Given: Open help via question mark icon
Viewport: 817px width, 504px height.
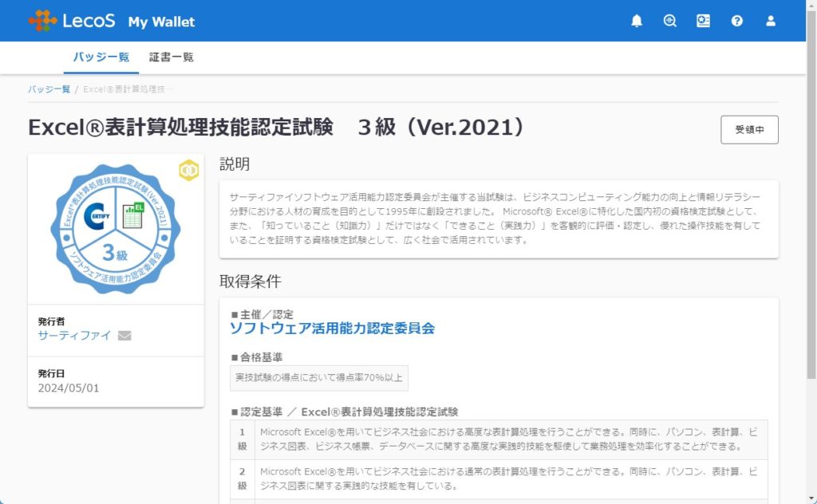Looking at the screenshot, I should 737,22.
